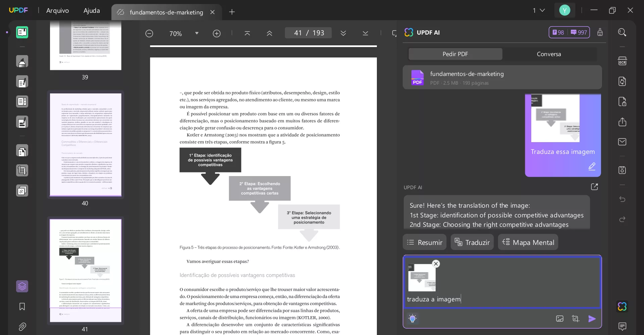Open the Arquivo menu
The height and width of the screenshot is (335, 644).
click(57, 10)
